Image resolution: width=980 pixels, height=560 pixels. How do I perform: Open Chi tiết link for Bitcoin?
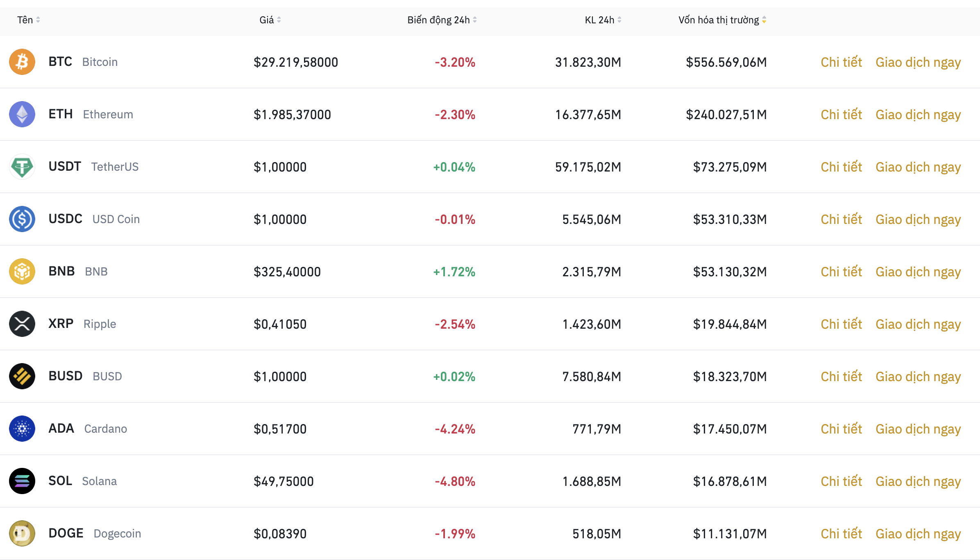click(x=841, y=62)
